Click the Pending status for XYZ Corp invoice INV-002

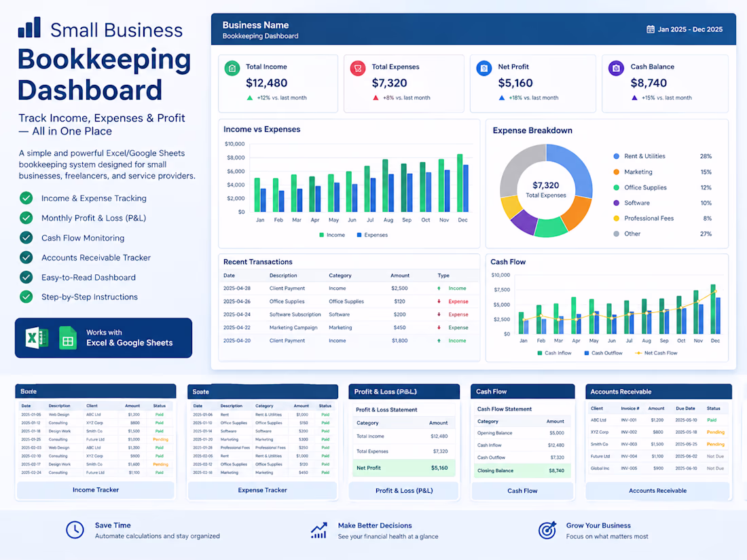pyautogui.click(x=716, y=432)
